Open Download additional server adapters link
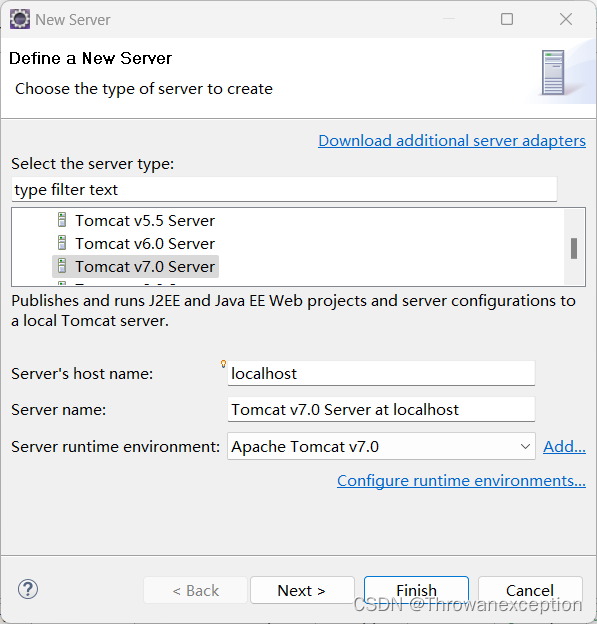Screen dimensions: 597x624 coord(452,141)
